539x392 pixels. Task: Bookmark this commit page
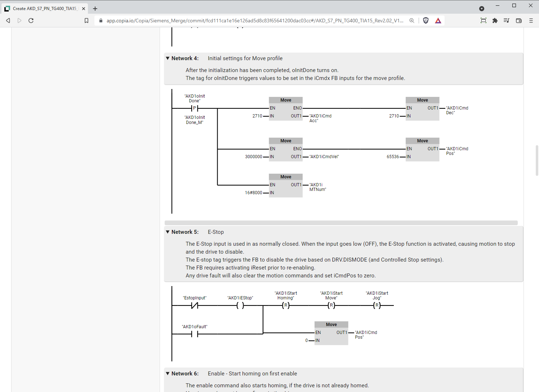pos(86,21)
